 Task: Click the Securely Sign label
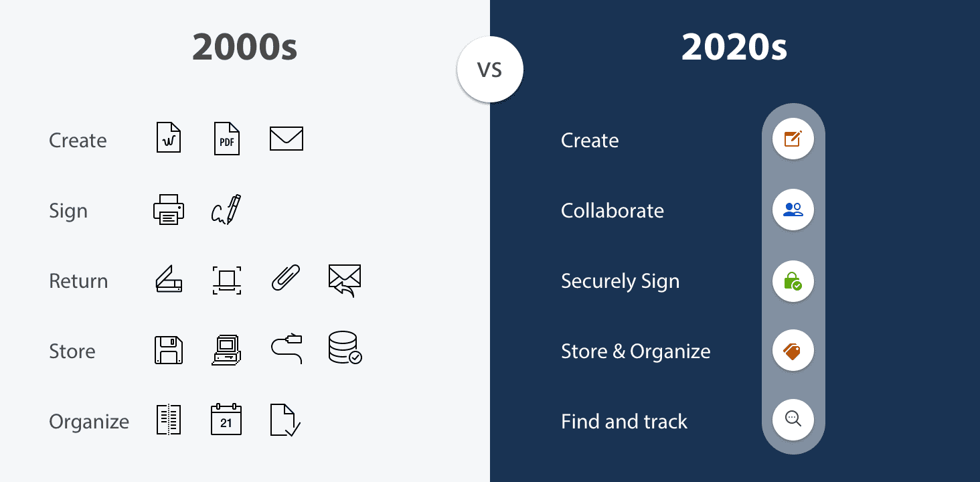point(620,281)
